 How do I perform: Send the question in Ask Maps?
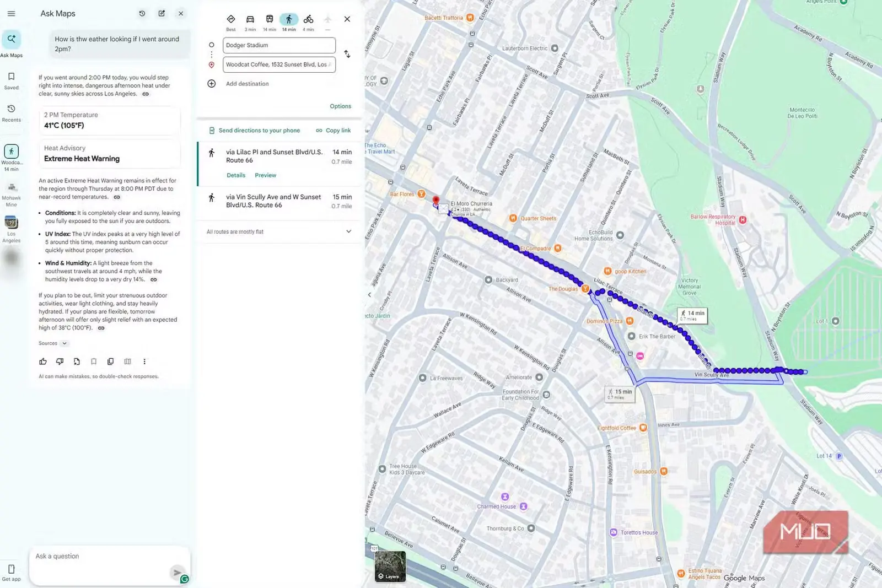(x=176, y=573)
